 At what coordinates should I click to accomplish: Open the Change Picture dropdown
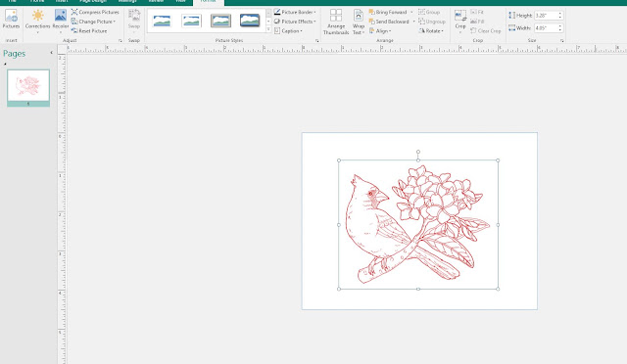point(94,22)
